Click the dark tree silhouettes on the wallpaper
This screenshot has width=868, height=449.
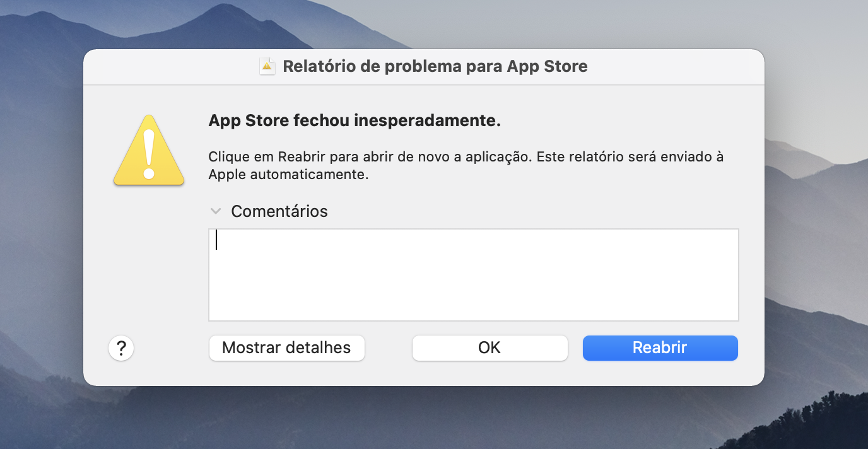pos(820,424)
